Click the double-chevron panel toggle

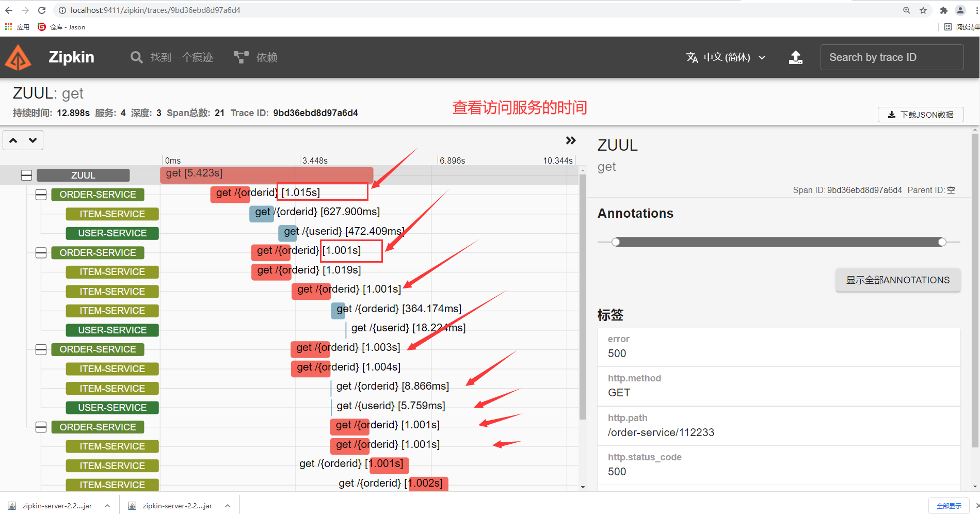[570, 140]
